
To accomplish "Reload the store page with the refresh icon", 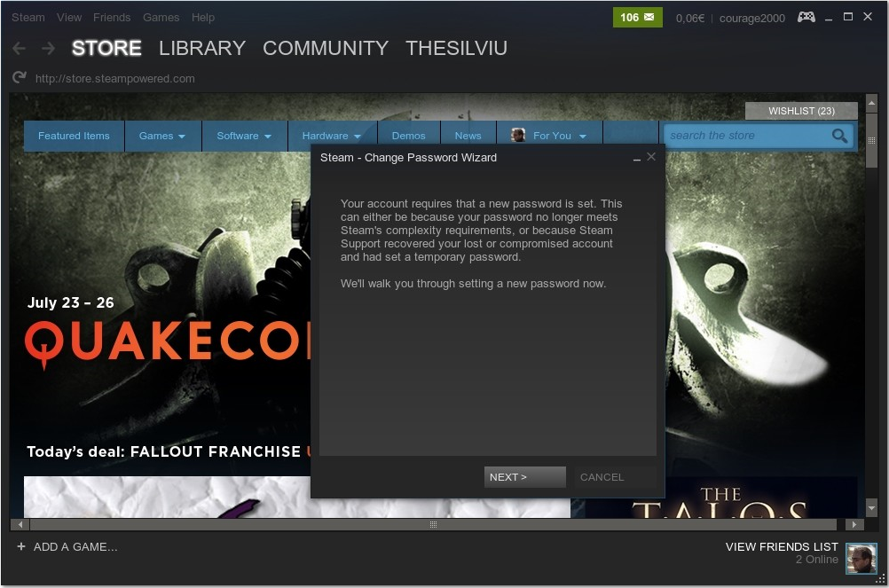I will (20, 77).
